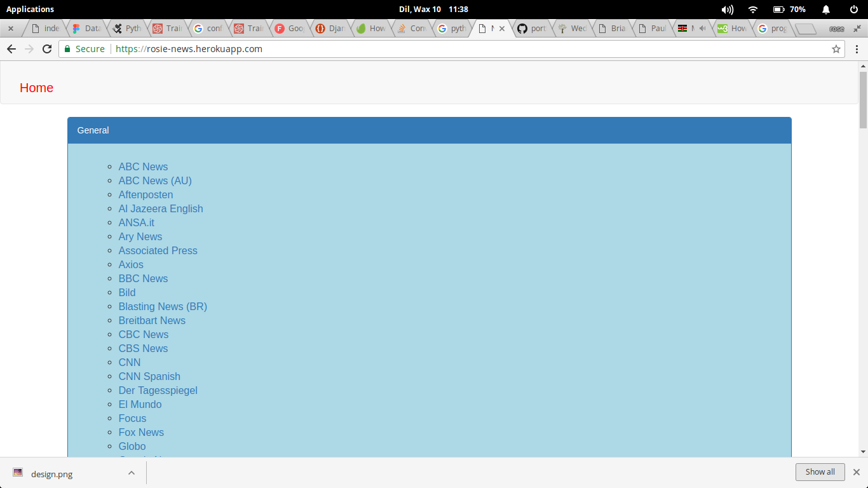Switch to the Google 'prog' tab
Viewport: 868px width, 488px height.
773,29
